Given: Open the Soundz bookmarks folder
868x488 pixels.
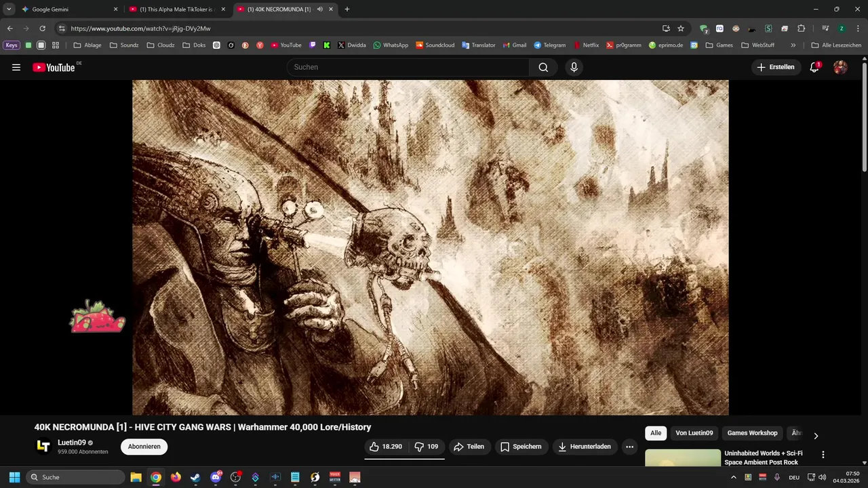Looking at the screenshot, I should point(124,45).
